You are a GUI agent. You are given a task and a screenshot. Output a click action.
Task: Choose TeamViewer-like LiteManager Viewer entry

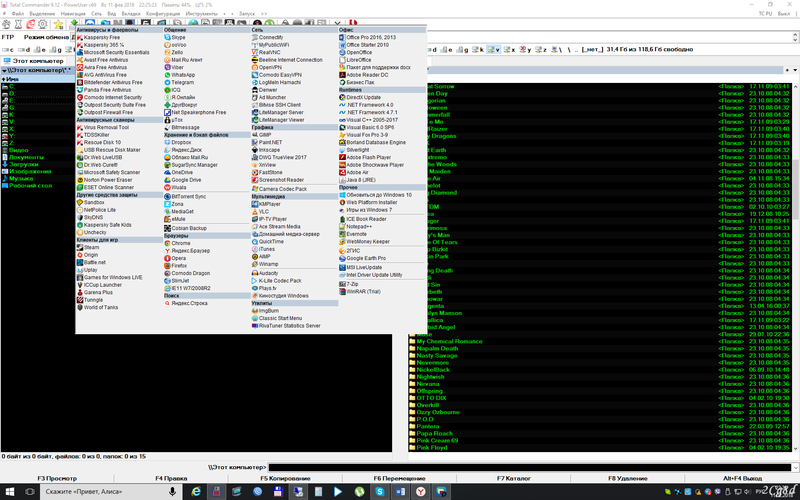click(278, 120)
